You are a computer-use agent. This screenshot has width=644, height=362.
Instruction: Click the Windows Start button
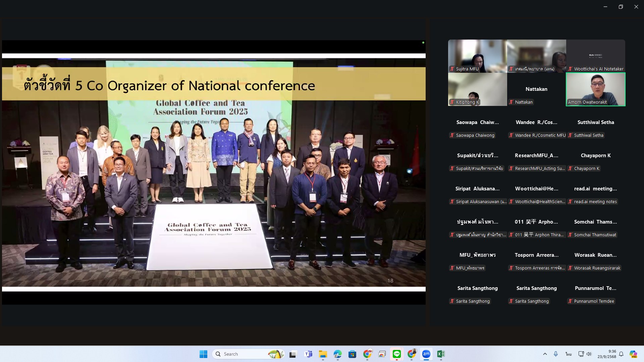203,354
